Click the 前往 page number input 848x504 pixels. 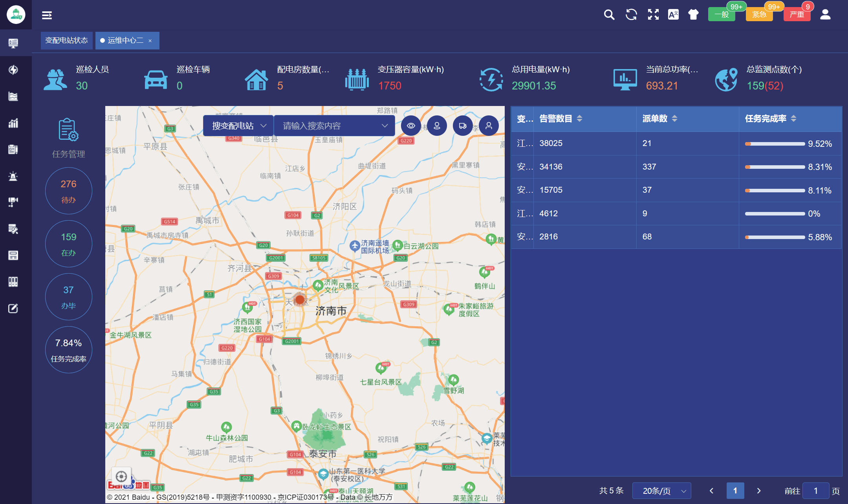coord(815,491)
